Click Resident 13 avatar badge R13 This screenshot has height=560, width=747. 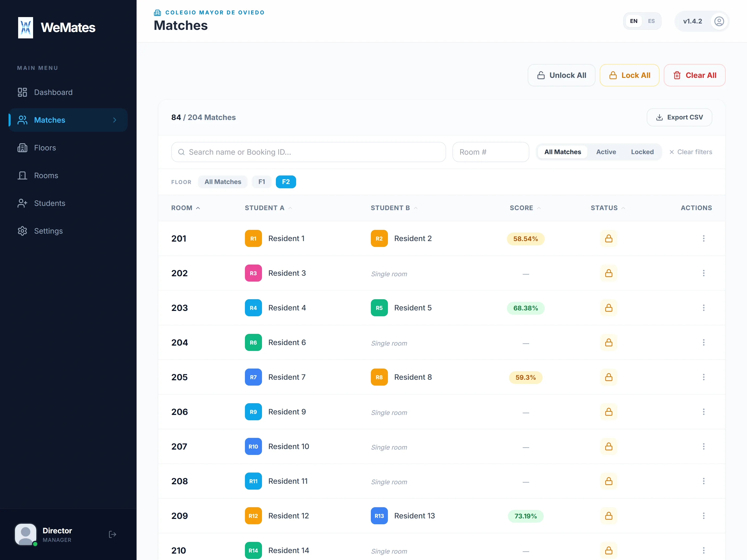click(x=379, y=516)
